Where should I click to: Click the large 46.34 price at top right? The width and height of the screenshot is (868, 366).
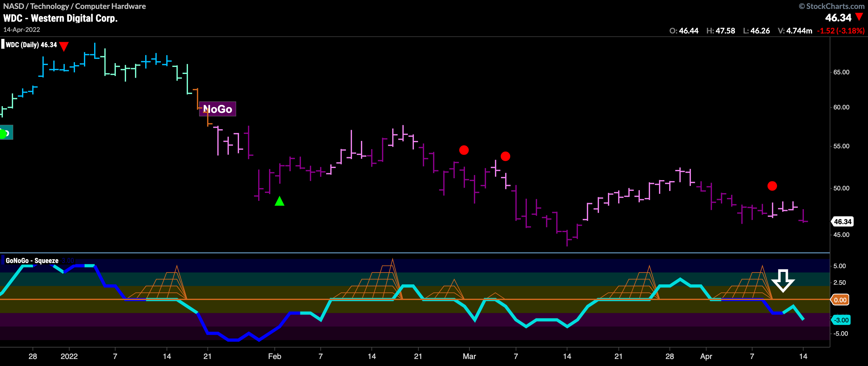tap(838, 18)
